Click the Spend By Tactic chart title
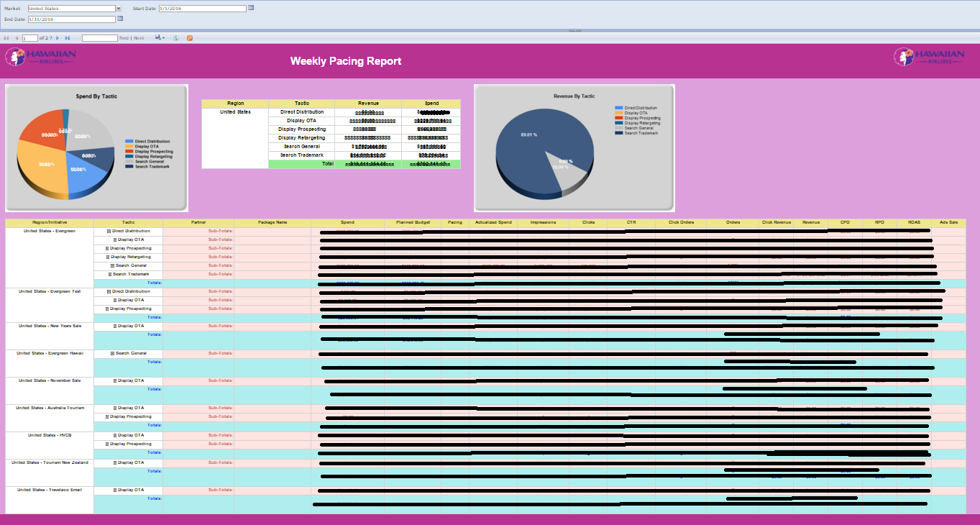This screenshot has width=980, height=525. point(96,96)
